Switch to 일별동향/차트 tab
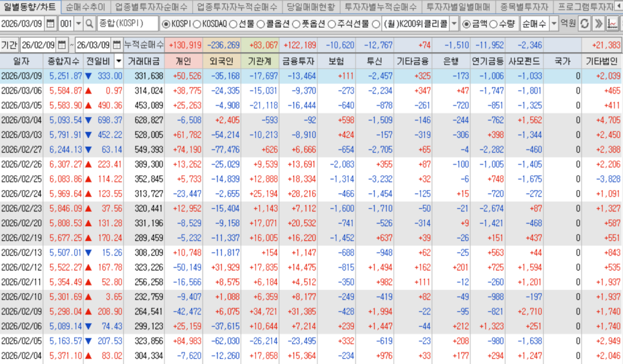The height and width of the screenshot is (364, 623). (x=30, y=6)
